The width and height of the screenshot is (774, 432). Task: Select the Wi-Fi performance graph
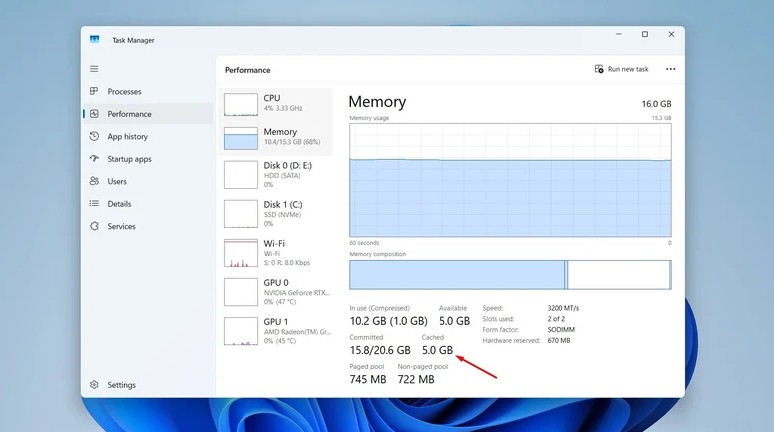pyautogui.click(x=241, y=253)
